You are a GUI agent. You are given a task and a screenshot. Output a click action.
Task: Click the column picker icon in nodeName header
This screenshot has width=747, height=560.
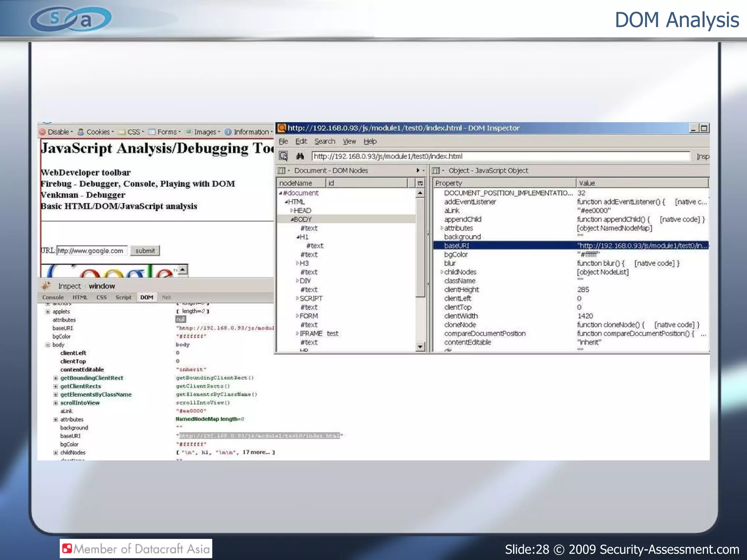pos(420,183)
